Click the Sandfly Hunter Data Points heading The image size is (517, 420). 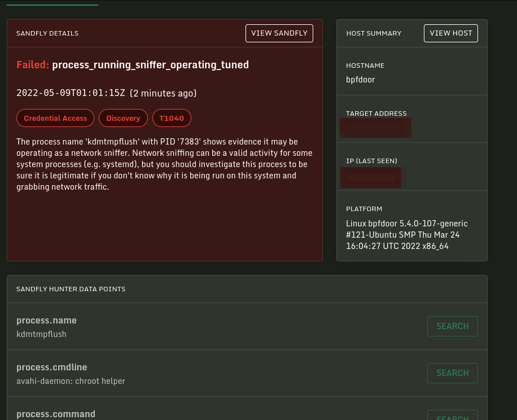pyautogui.click(x=71, y=289)
